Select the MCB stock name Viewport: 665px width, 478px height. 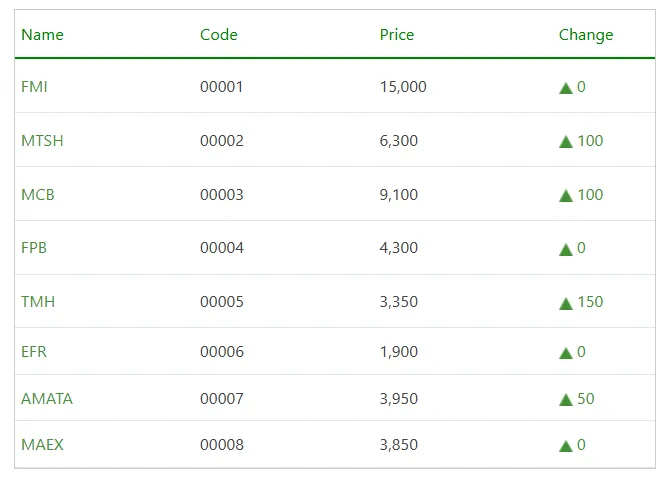point(38,195)
